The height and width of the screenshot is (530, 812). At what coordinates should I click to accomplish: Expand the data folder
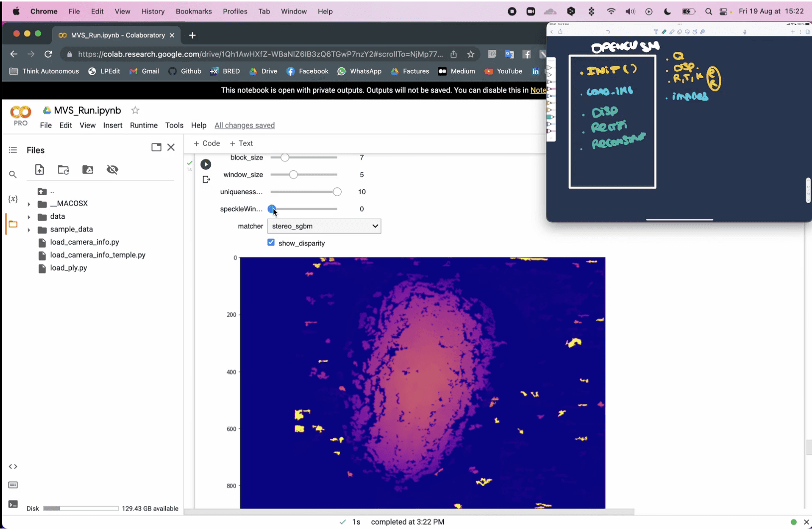click(x=29, y=217)
